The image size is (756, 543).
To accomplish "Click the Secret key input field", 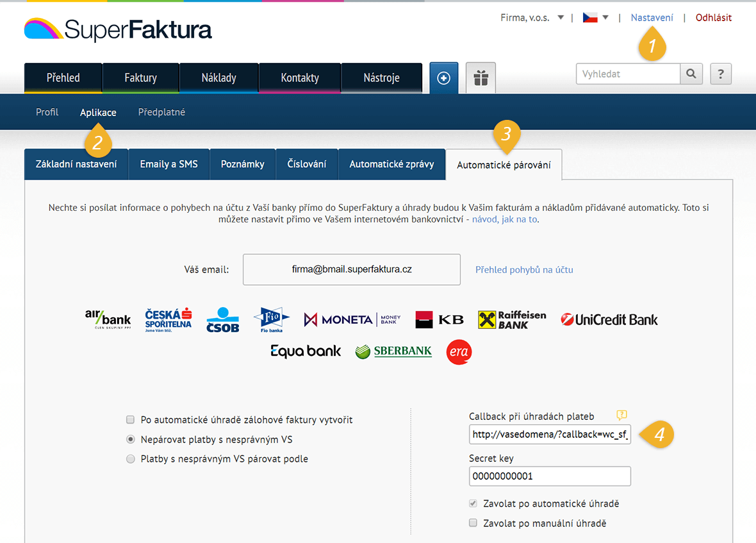I will 550,476.
